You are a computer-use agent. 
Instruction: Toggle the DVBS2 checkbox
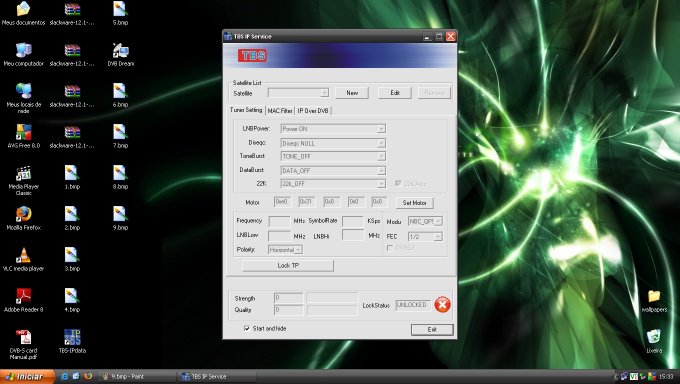389,248
